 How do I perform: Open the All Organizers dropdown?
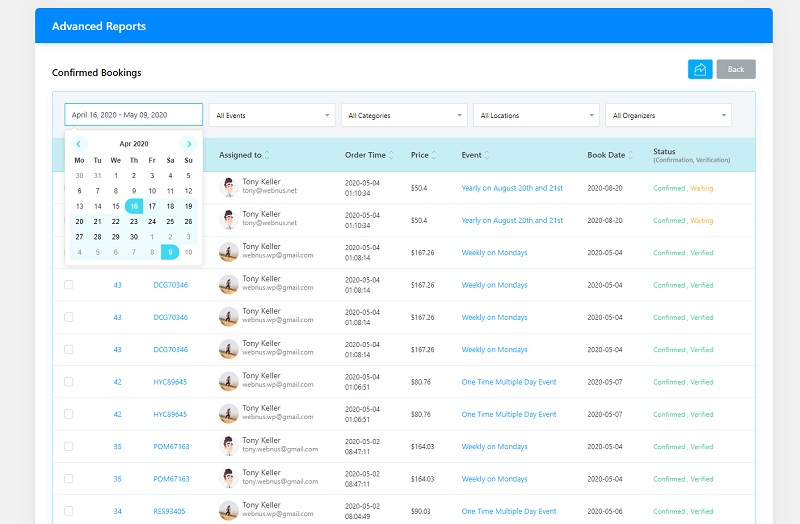click(x=668, y=115)
